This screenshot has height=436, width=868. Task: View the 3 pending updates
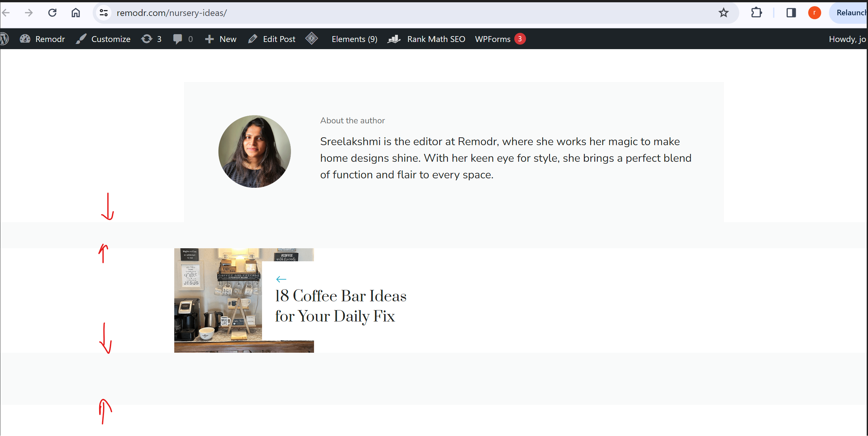[151, 39]
